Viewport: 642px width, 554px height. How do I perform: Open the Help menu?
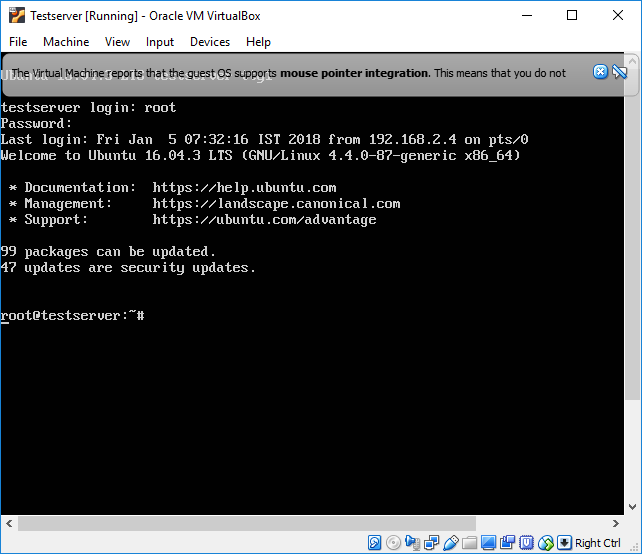[258, 42]
